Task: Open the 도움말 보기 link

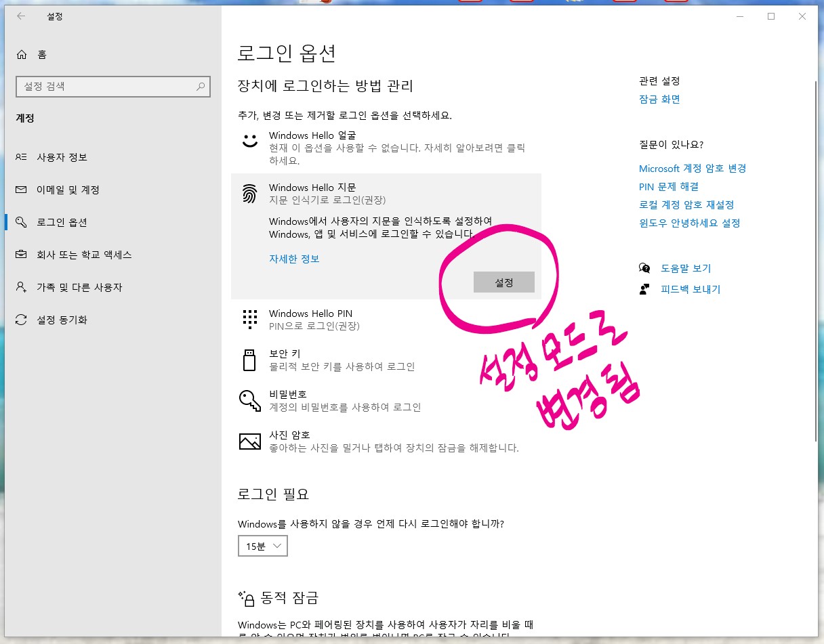Action: click(x=686, y=268)
